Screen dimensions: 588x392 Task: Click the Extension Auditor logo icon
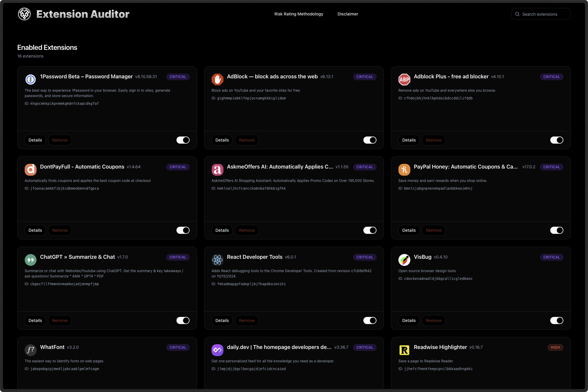(24, 14)
